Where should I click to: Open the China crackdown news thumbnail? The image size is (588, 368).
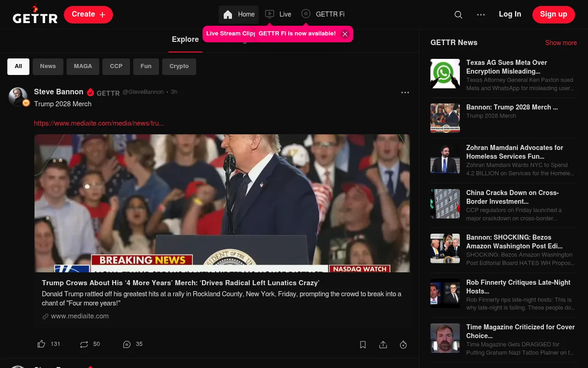click(445, 204)
